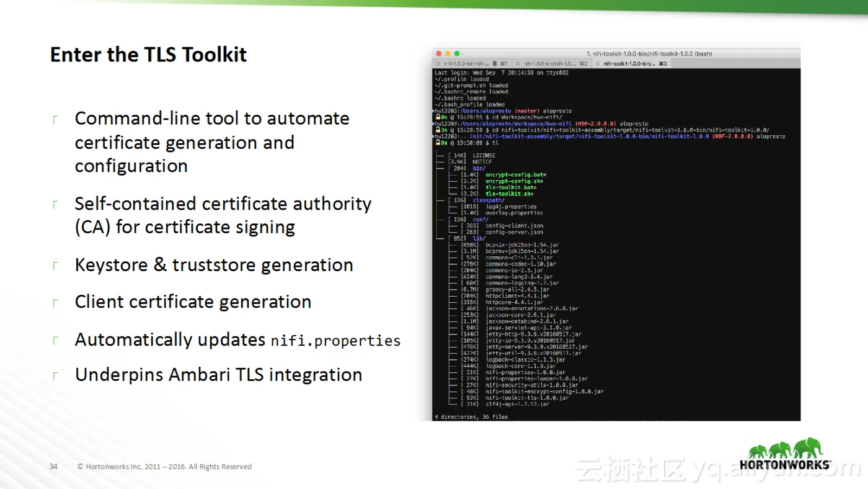Screen dimensions: 868x489
Task: Click the 'nifi.properties' monospace text
Action: coord(335,341)
